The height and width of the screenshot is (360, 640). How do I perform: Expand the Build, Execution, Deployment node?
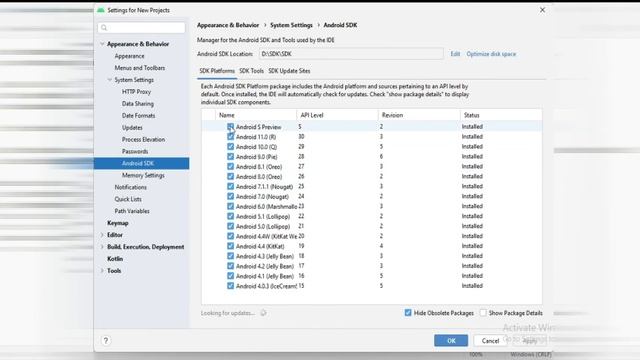(102, 247)
